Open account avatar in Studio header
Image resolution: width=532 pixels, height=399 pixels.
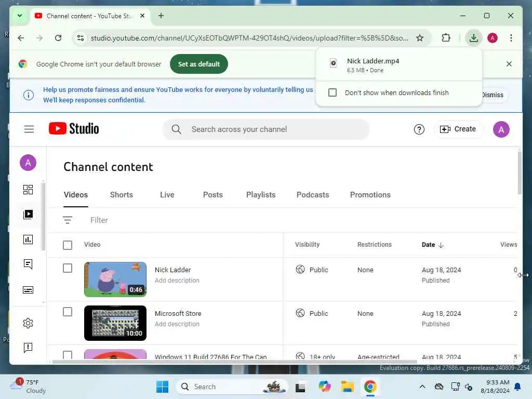501,129
